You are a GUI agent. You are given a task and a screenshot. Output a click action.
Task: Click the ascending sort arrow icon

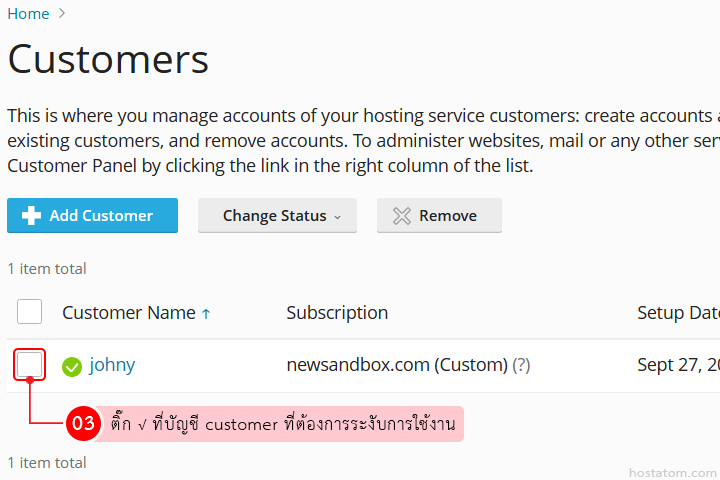point(206,314)
